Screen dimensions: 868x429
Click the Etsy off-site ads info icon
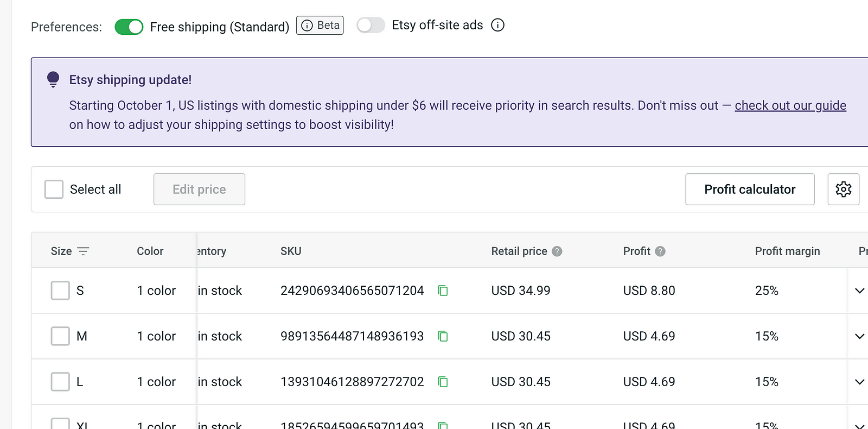[x=497, y=25]
